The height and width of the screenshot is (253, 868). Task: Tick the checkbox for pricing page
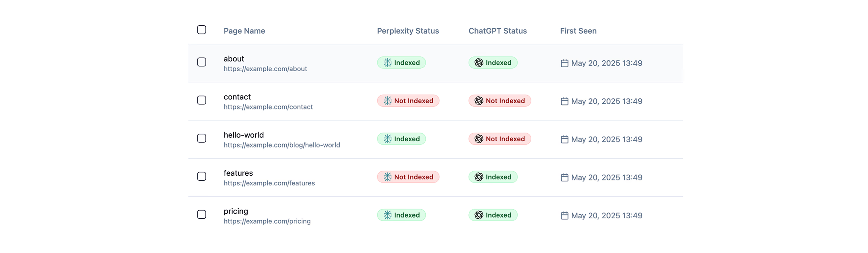pyautogui.click(x=202, y=215)
